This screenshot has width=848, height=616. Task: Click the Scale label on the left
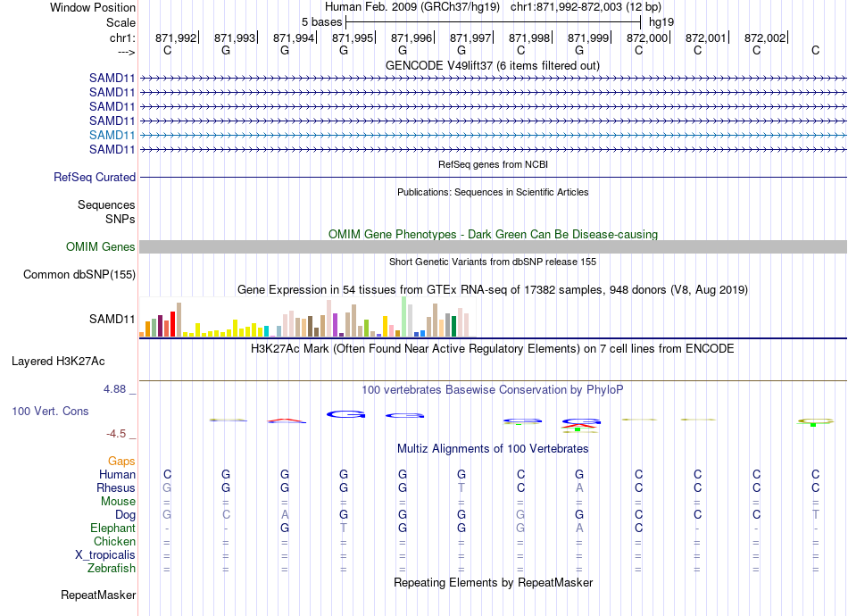pos(121,22)
